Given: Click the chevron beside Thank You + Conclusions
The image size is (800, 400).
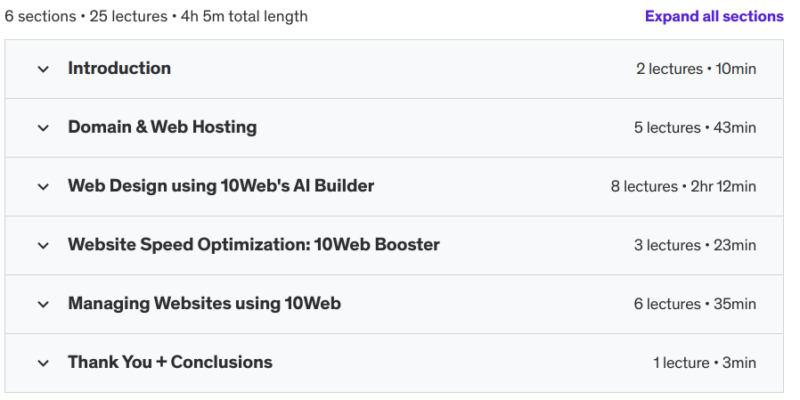Looking at the screenshot, I should pyautogui.click(x=43, y=363).
